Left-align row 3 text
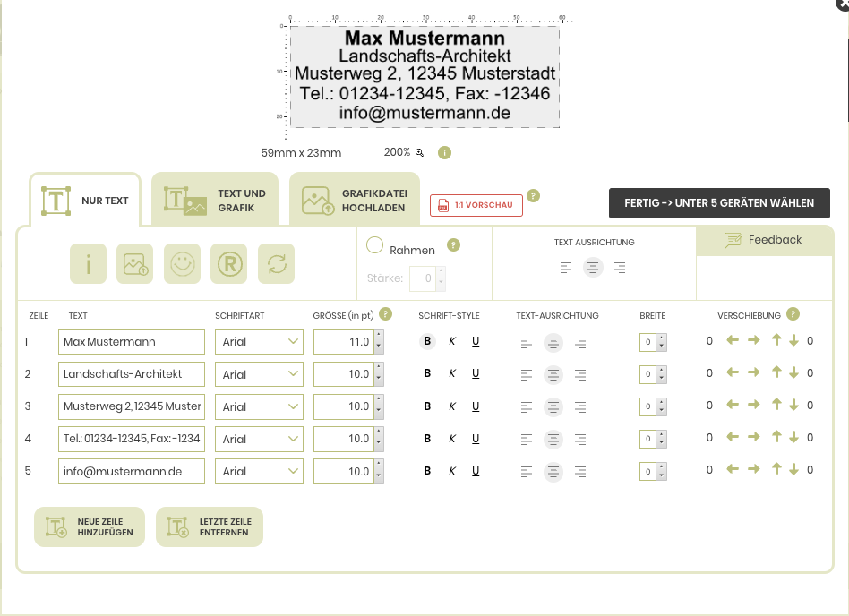Viewport: 849px width, 616px height. (527, 407)
